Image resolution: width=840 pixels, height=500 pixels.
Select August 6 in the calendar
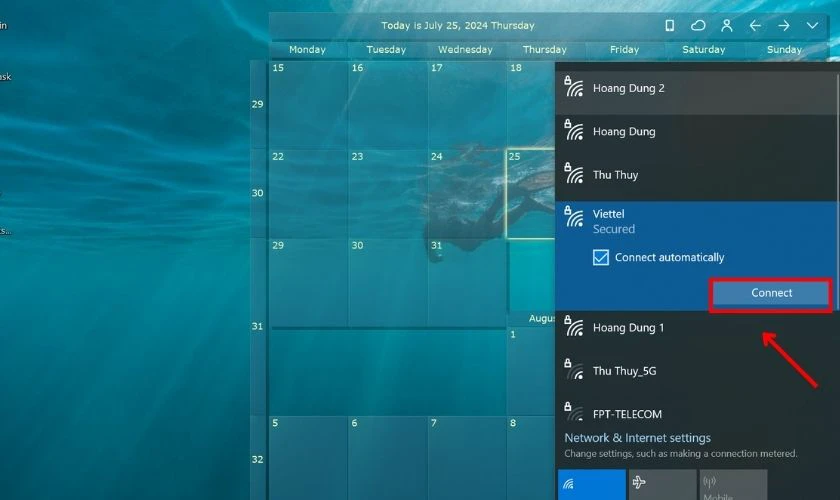click(x=388, y=458)
